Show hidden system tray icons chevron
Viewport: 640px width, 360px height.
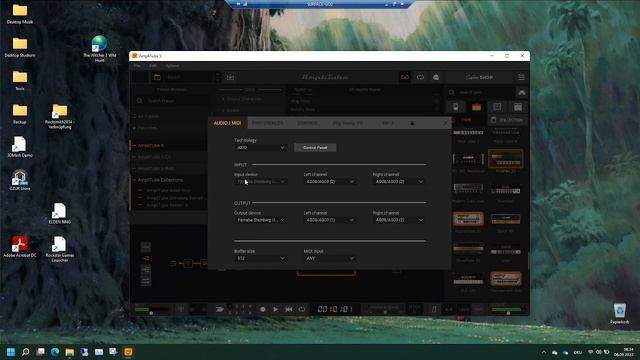pos(544,352)
